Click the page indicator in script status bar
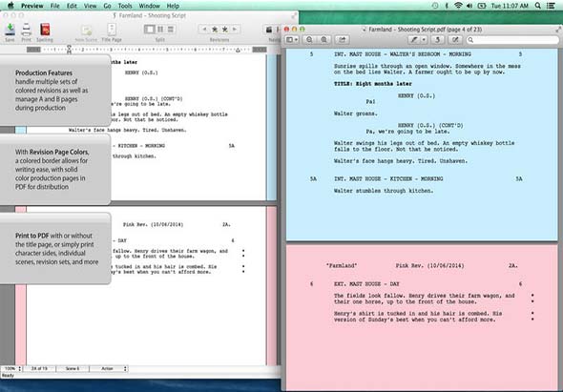Image resolution: width=563 pixels, height=392 pixels. [39, 369]
